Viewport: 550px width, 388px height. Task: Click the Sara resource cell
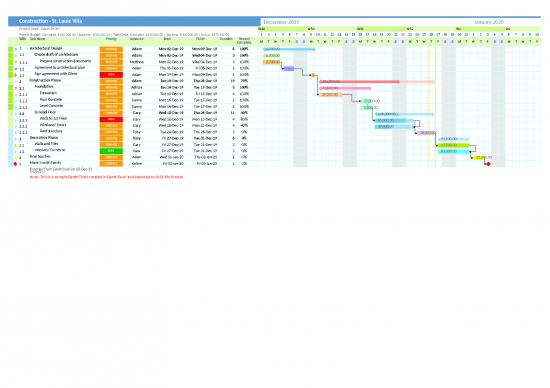137,151
